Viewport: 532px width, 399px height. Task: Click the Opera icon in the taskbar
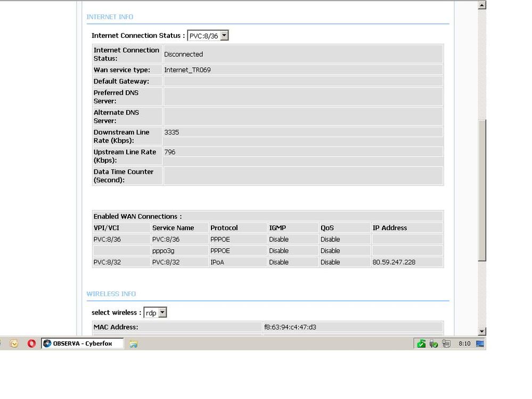click(31, 344)
